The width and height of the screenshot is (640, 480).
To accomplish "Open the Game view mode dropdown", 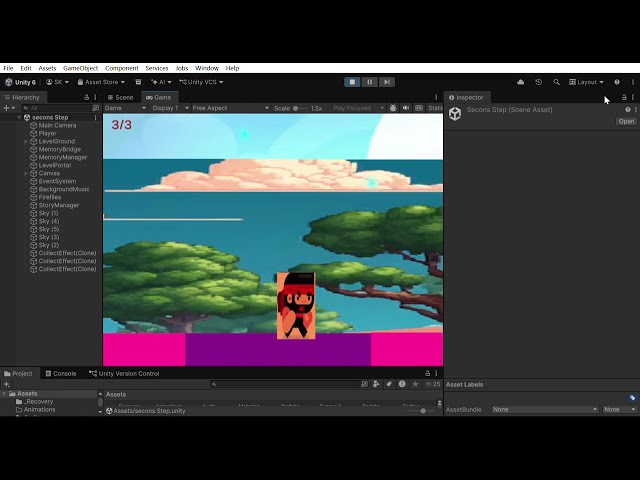I will point(125,108).
